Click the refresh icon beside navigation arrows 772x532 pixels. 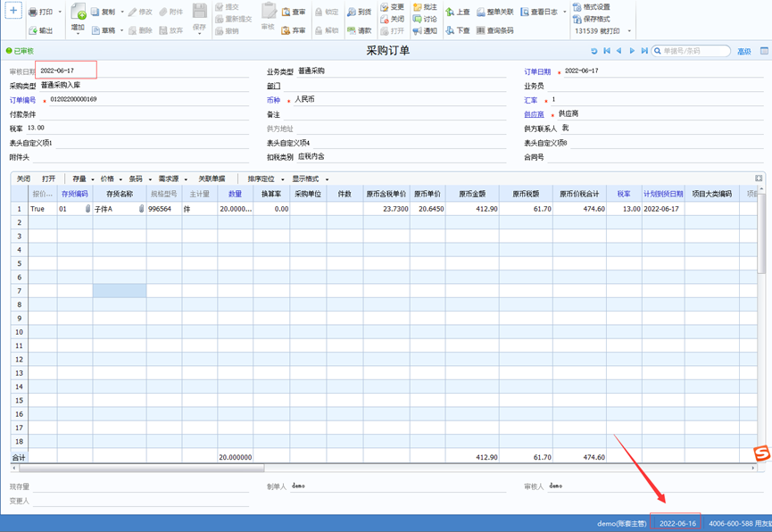pyautogui.click(x=594, y=51)
